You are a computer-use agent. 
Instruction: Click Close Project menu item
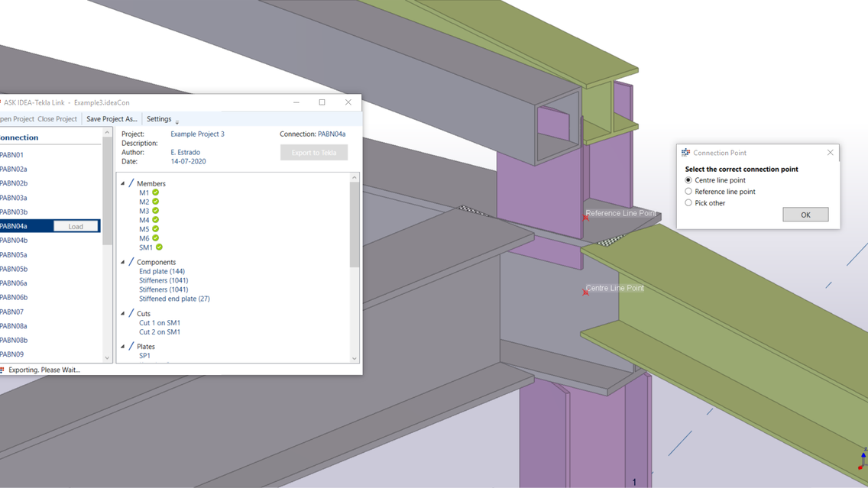(57, 119)
